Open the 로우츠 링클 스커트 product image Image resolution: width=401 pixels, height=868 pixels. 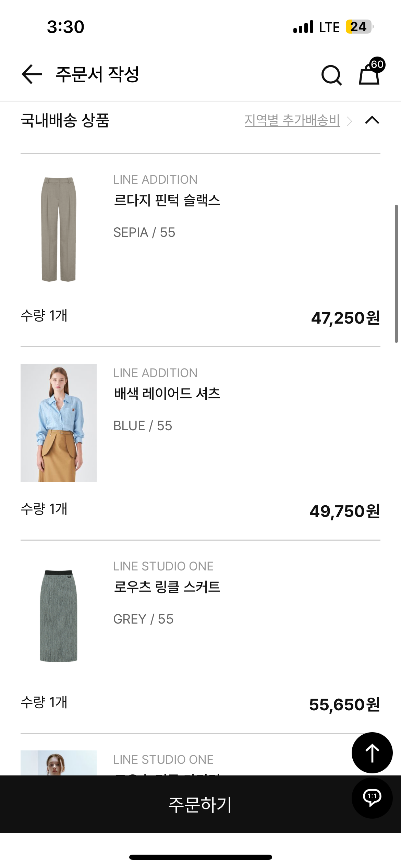pos(59,616)
